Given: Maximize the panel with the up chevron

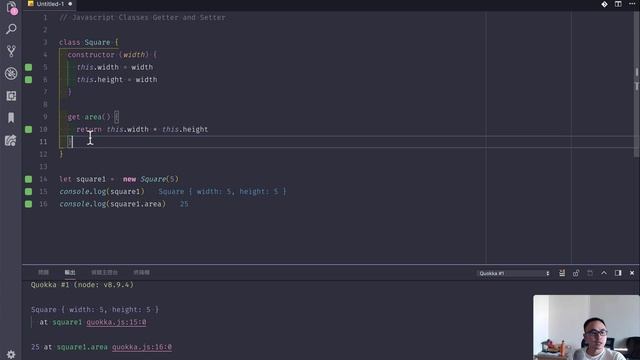Looking at the screenshot, I should pos(604,273).
